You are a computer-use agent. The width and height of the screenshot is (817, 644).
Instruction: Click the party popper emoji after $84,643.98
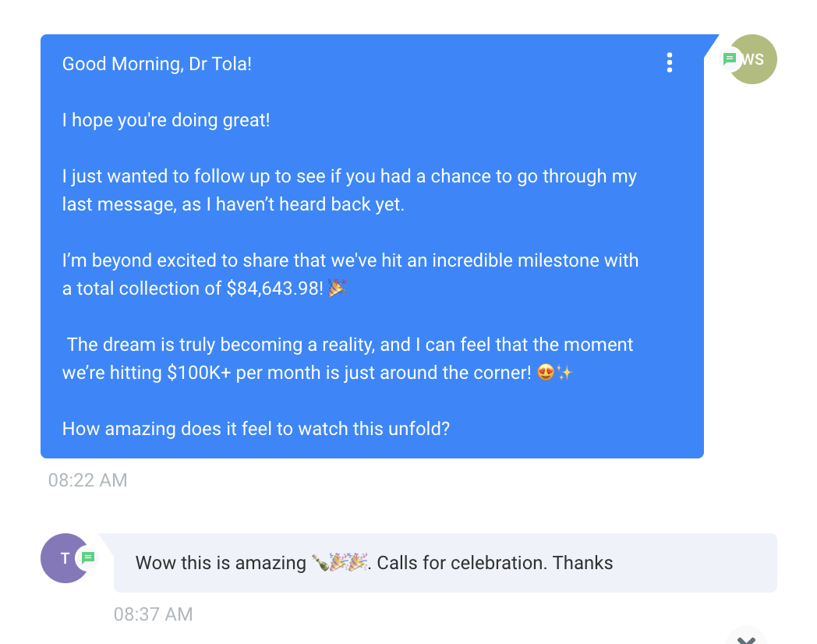337,288
